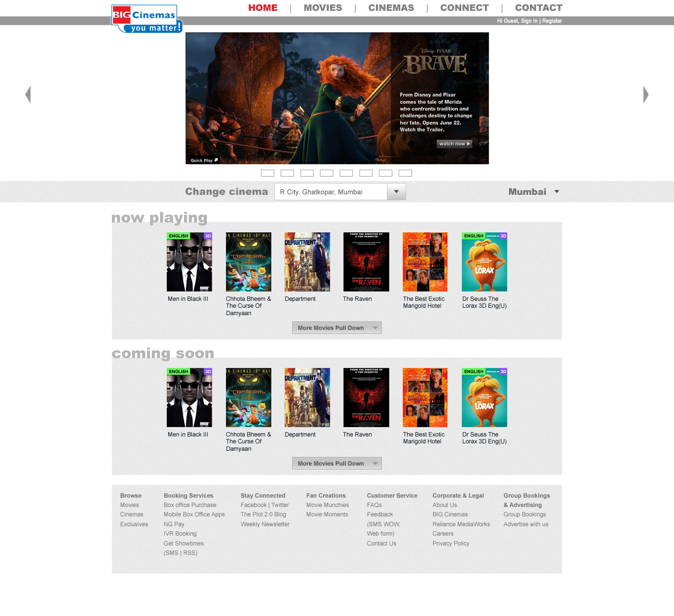Open Men in Black III poster in coming soon
Viewport: 674px width, 616px height.
189,398
